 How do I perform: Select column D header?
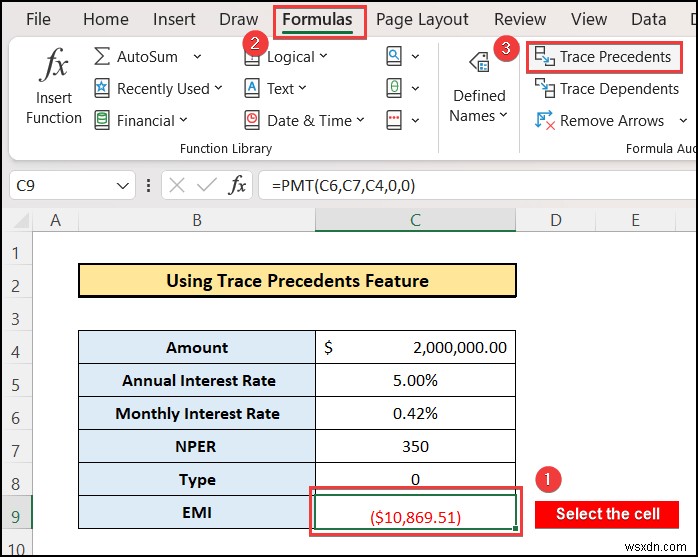[x=556, y=220]
